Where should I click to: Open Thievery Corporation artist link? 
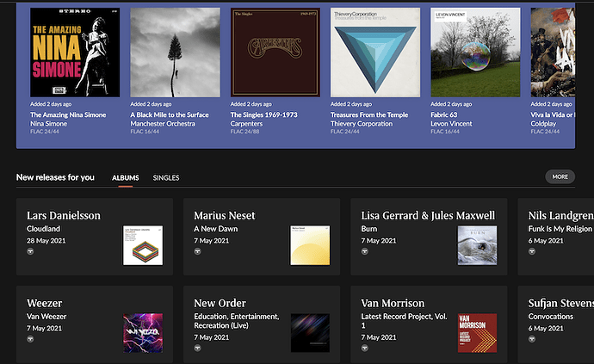[362, 123]
